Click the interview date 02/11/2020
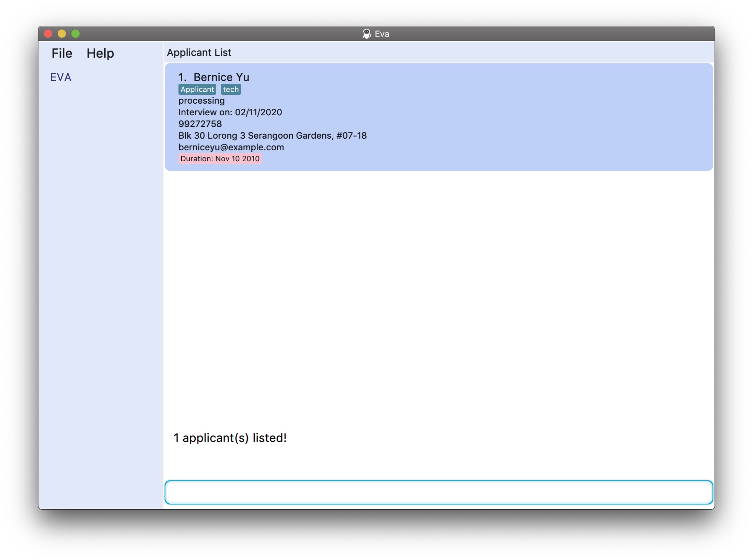This screenshot has width=753, height=560. 258,112
